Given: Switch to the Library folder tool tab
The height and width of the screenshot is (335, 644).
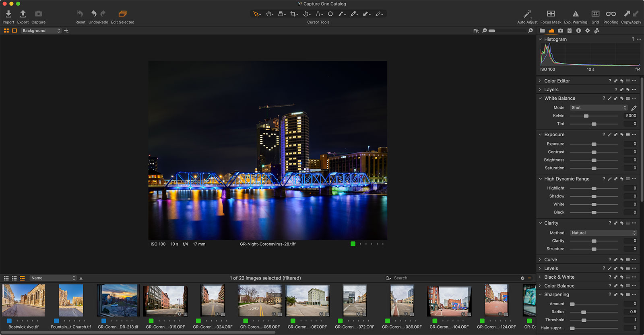Looking at the screenshot, I should tap(542, 31).
